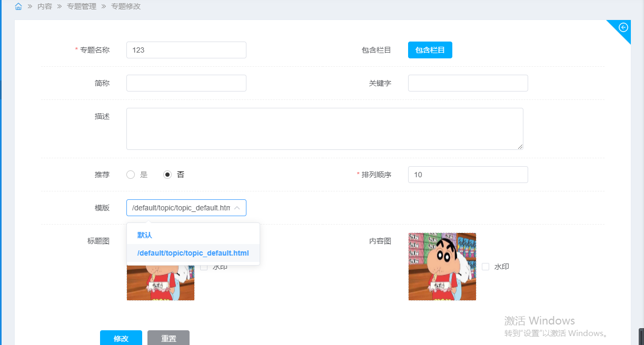Click into the 关键字 input box
The image size is (644, 345).
[468, 83]
